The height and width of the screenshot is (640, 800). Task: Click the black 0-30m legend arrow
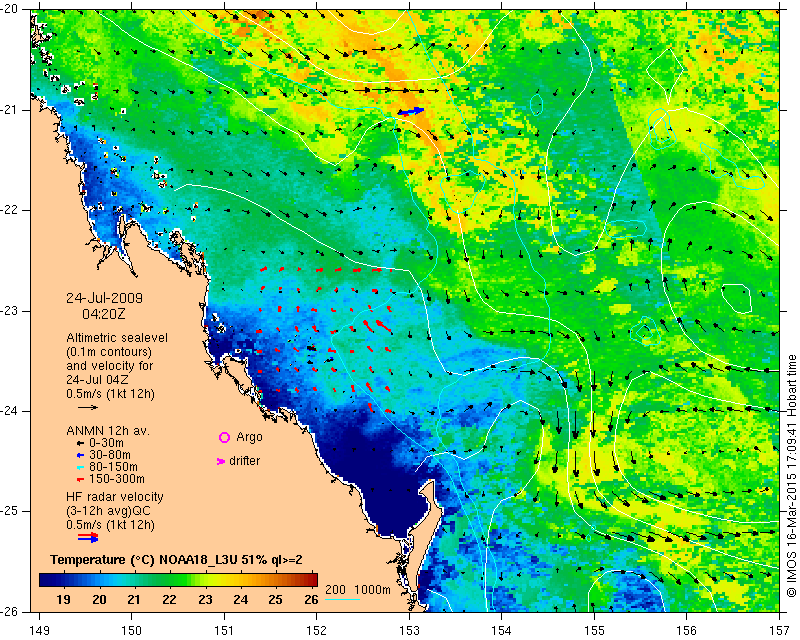[x=80, y=444]
